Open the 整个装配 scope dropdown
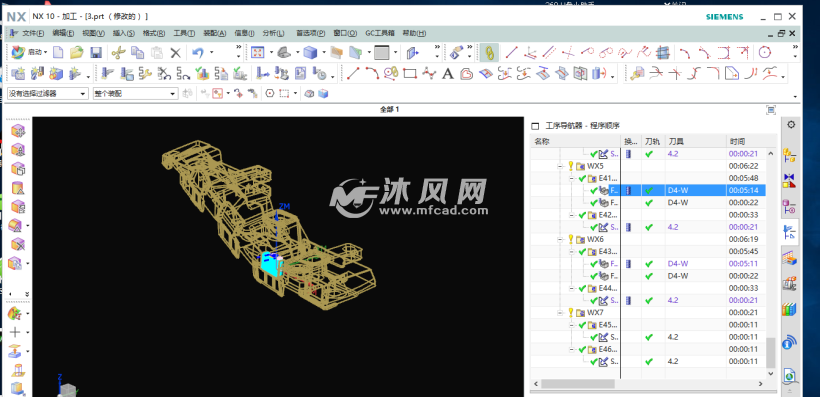Image resolution: width=820 pixels, height=397 pixels. [x=136, y=94]
